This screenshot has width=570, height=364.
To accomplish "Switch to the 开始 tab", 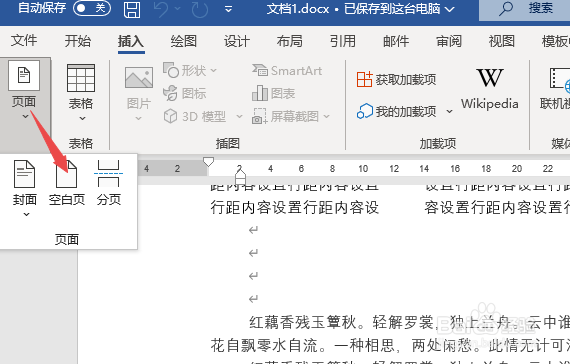I will (77, 41).
